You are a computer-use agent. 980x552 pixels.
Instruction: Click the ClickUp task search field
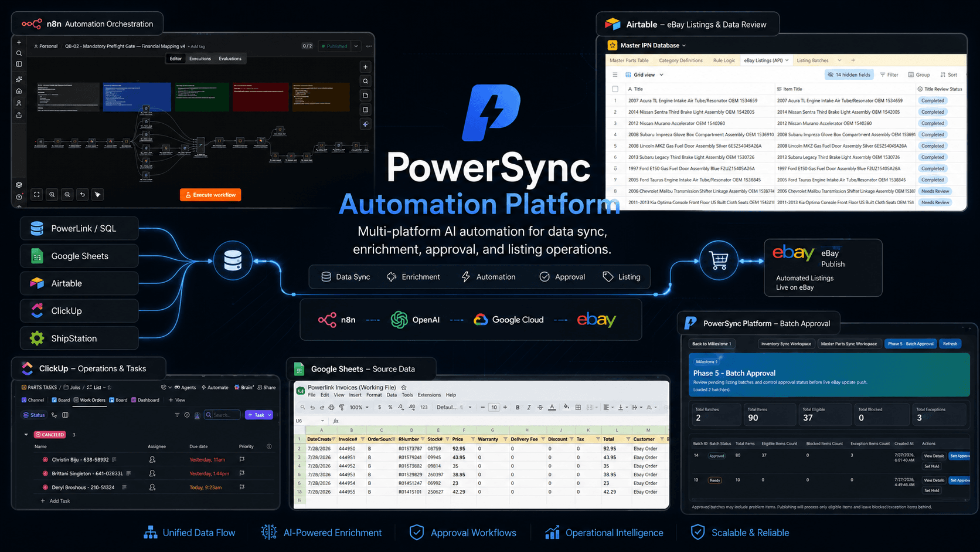222,415
